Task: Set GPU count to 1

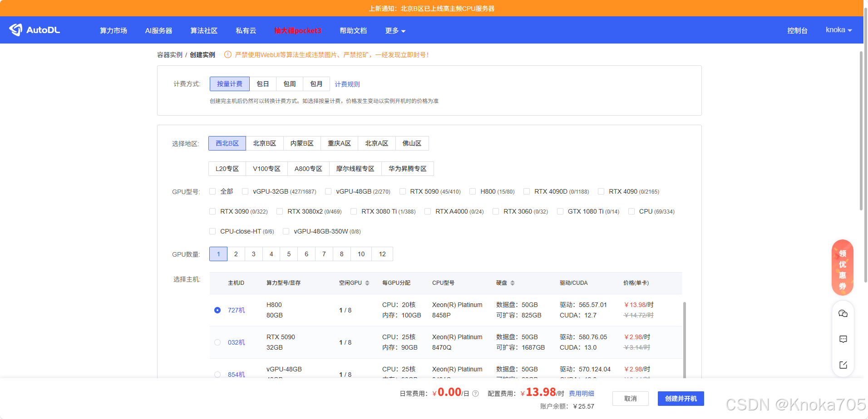Action: [218, 254]
